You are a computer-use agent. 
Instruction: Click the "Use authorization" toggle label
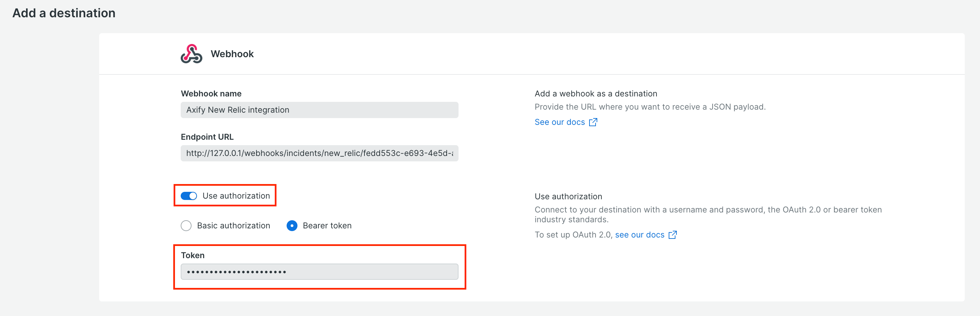[x=237, y=196]
